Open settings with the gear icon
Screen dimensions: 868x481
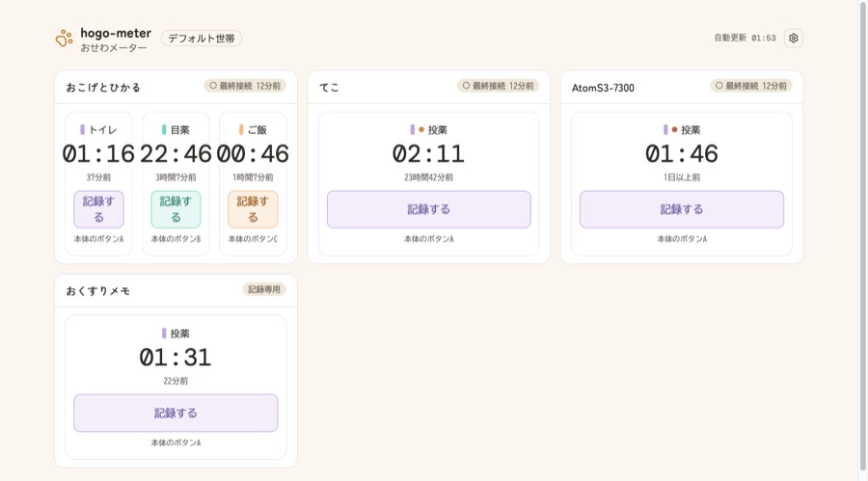(x=794, y=39)
